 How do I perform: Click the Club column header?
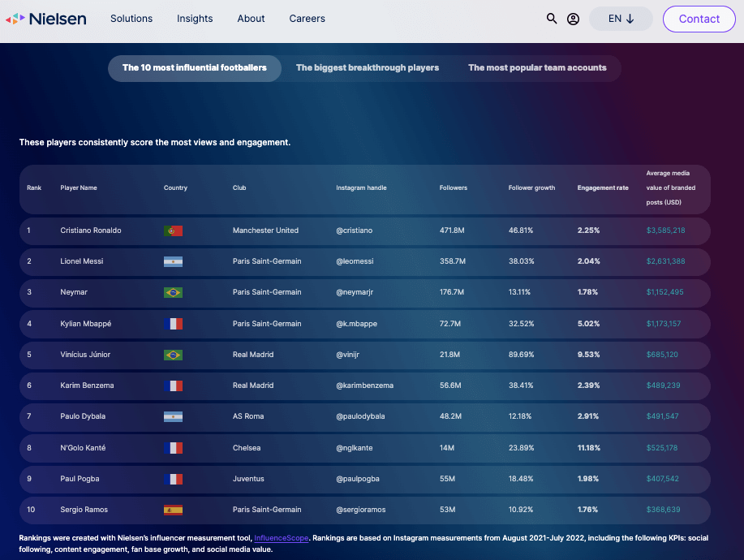(x=239, y=188)
